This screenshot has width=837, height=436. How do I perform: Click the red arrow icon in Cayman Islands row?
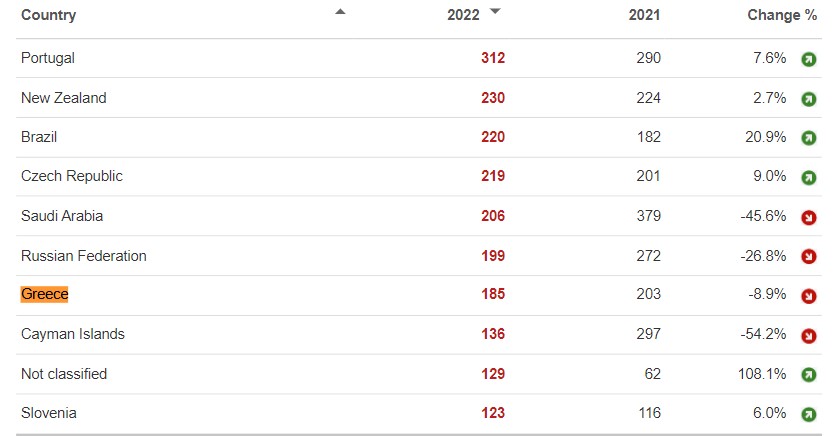point(809,336)
